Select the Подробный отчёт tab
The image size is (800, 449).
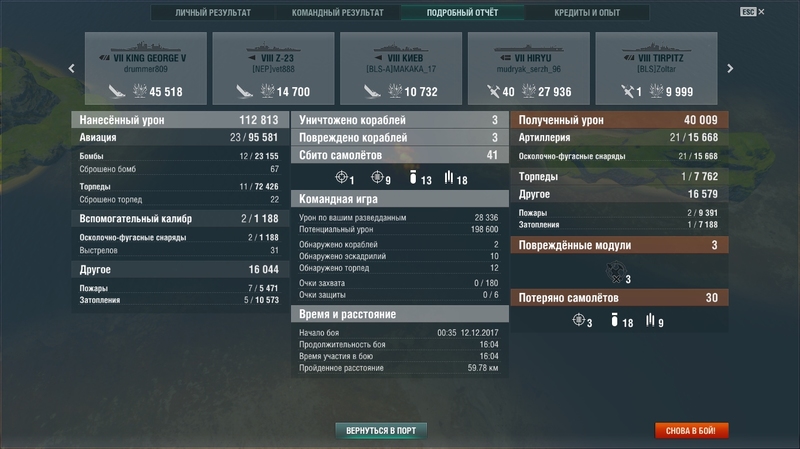click(x=462, y=12)
